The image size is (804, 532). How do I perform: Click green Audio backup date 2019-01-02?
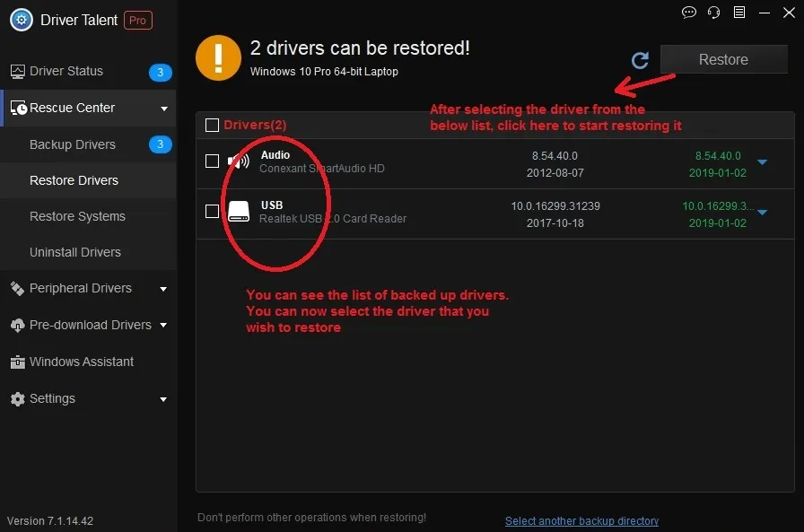718,173
